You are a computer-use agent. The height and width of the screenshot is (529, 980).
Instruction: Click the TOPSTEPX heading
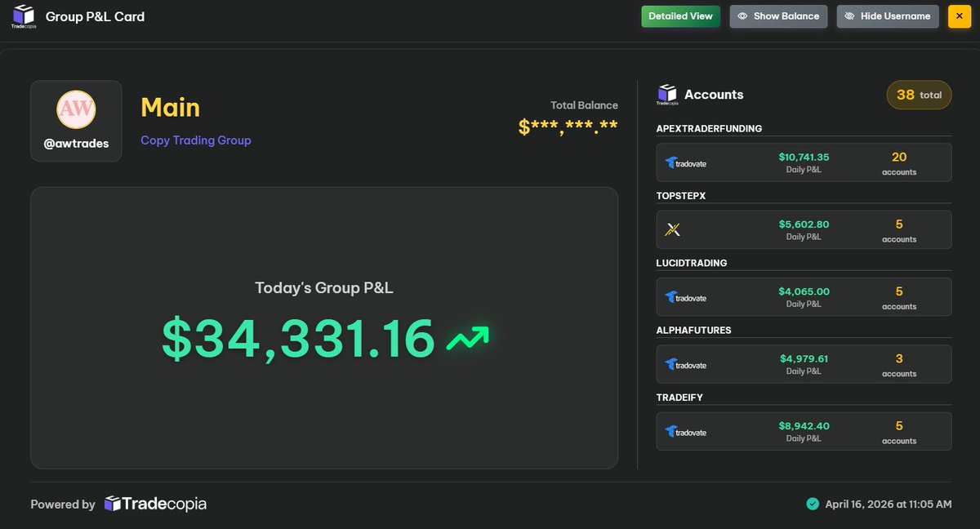[680, 196]
